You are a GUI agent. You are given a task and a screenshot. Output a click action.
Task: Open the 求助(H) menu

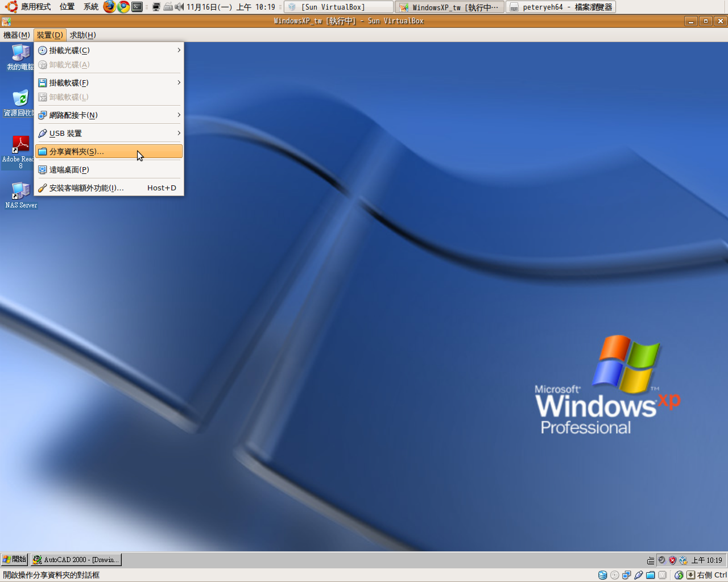pos(82,35)
